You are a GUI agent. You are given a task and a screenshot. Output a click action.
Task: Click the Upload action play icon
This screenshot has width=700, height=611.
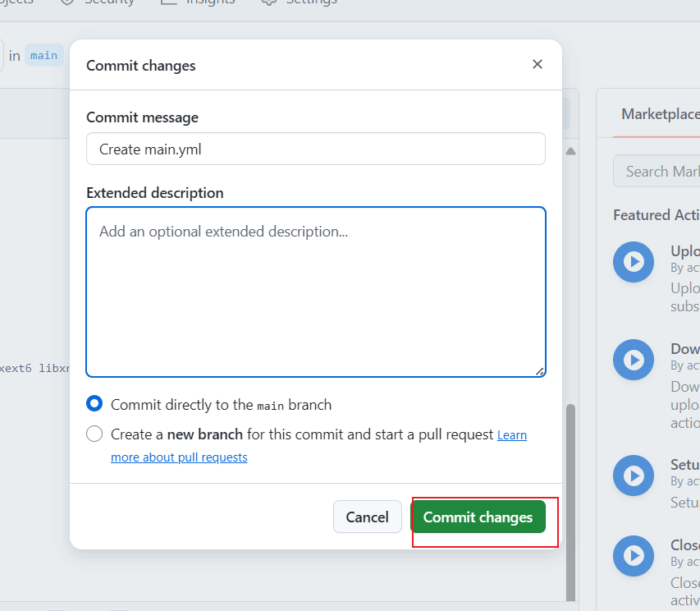click(x=634, y=262)
